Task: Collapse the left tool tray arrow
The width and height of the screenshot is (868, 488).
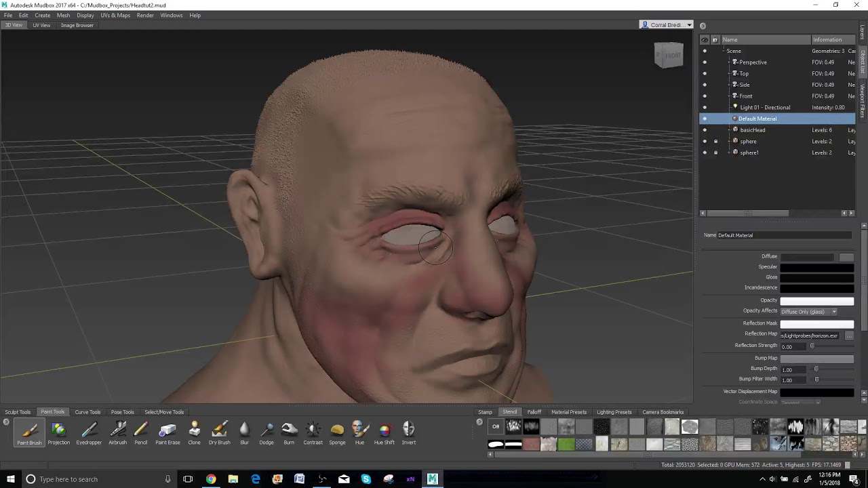Action: 6,422
